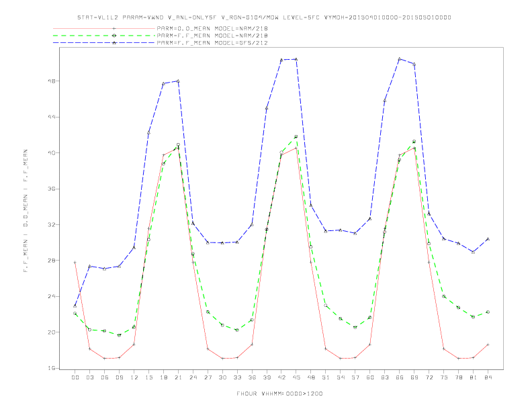
Task: Click x-axis tick label 63
Action: [385, 377]
